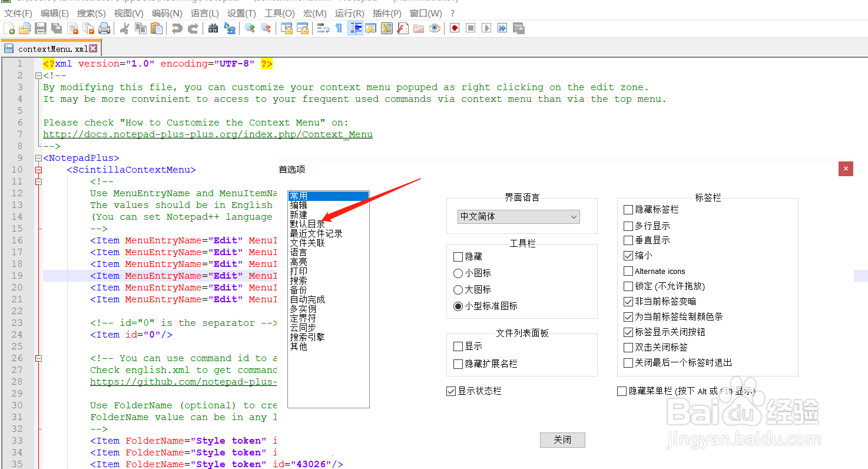
Task: Click the Close file toolbar icon
Action: [x=73, y=28]
